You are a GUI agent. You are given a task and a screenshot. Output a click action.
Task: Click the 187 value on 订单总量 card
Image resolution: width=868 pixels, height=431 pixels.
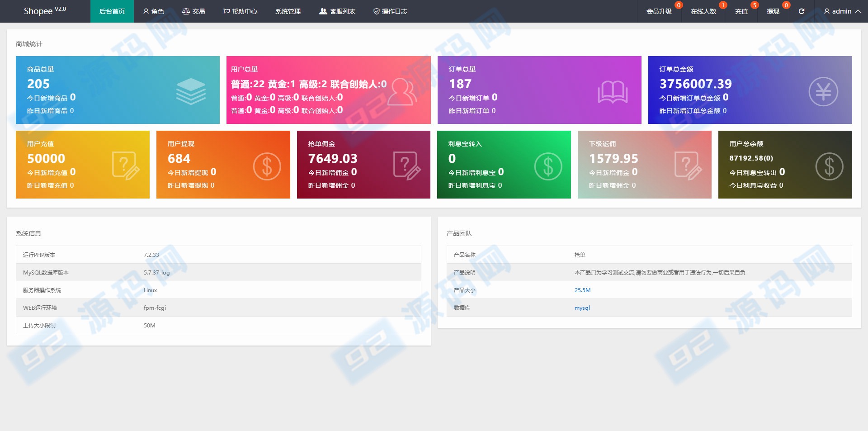click(x=460, y=84)
